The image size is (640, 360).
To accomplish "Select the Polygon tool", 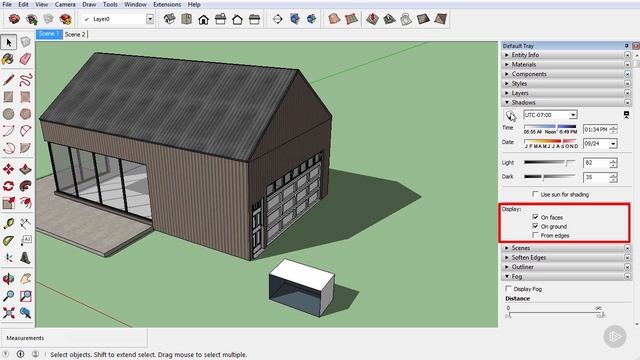I will (25, 114).
